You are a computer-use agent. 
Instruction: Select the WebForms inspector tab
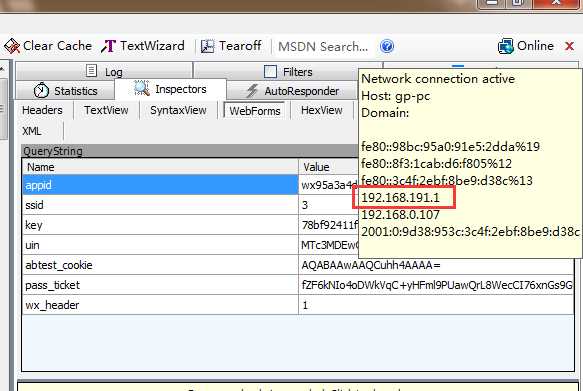click(255, 110)
